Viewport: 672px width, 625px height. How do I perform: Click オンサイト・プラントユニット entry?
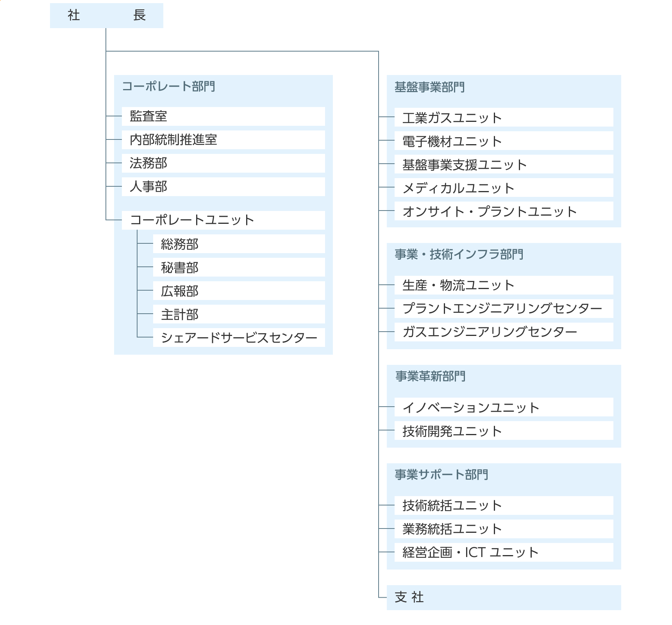(x=504, y=211)
